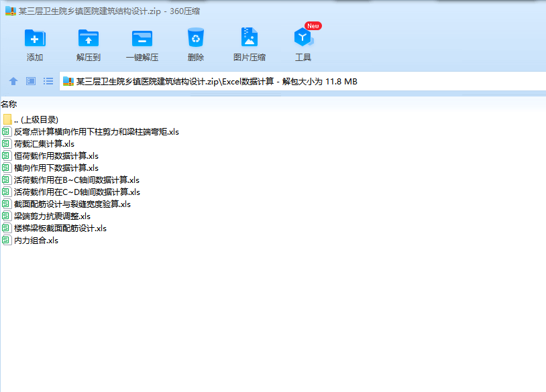Click spreadsheet icon beside 楼梯梁板截面配筋设计.xls
The image size is (546, 392).
[6, 228]
